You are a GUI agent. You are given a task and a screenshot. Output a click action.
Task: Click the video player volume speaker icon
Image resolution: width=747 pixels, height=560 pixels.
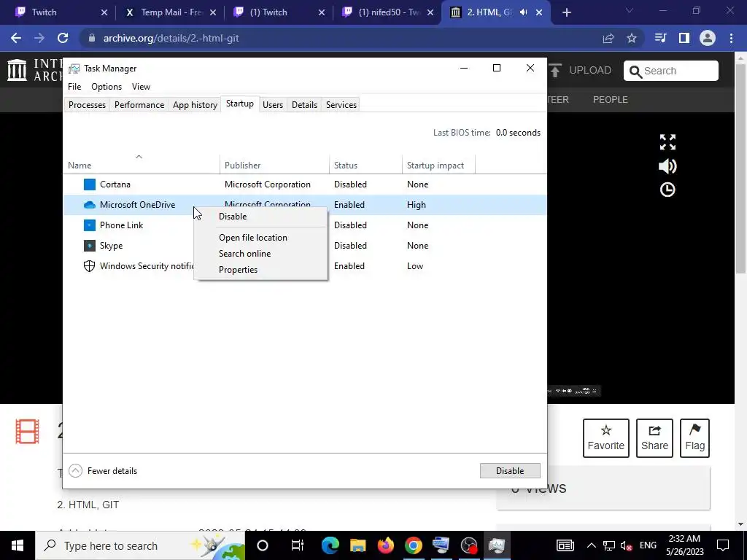pyautogui.click(x=667, y=166)
